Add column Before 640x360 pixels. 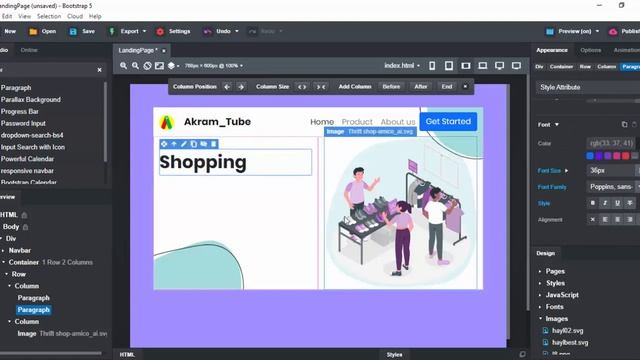391,87
